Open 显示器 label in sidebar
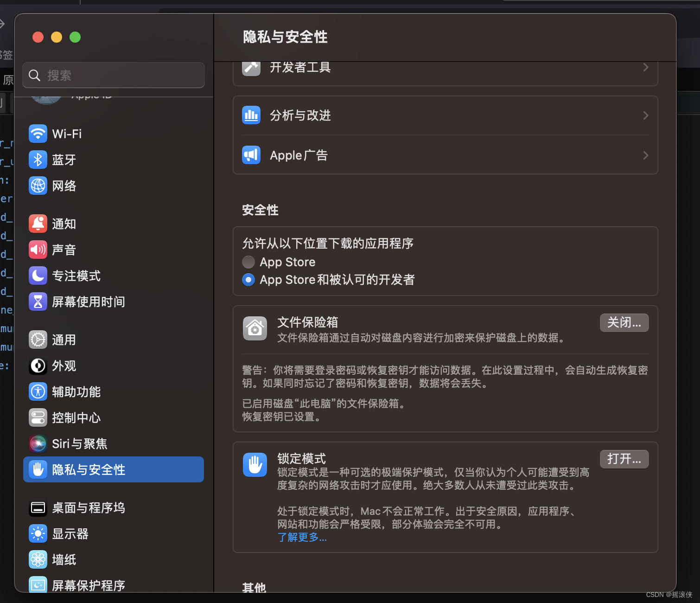Image resolution: width=700 pixels, height=603 pixels. point(70,534)
